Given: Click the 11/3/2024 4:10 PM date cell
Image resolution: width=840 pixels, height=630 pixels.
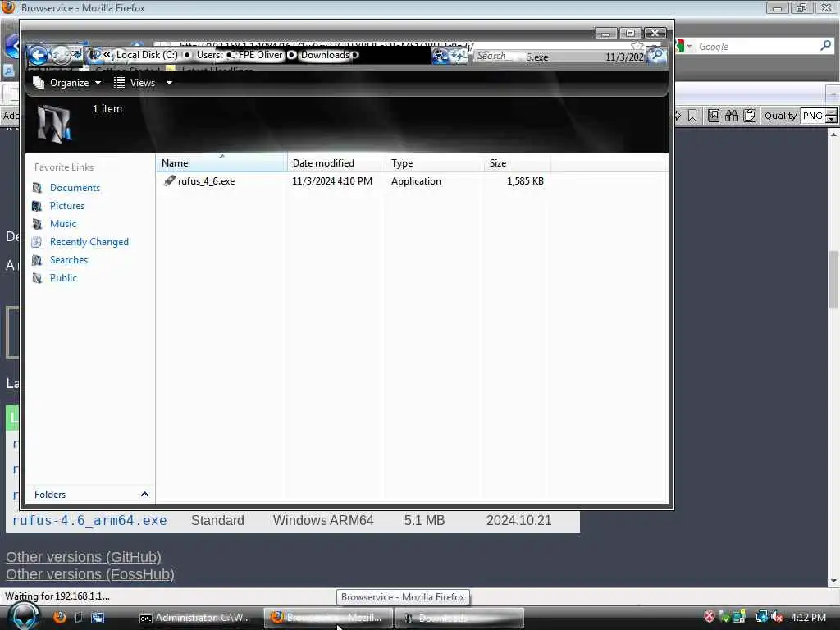Looking at the screenshot, I should pos(332,181).
